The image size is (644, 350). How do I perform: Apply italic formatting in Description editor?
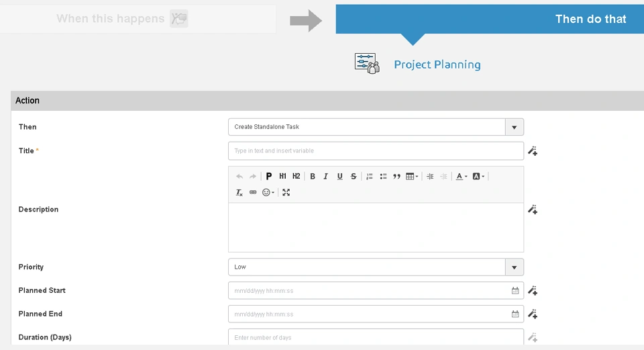(326, 177)
